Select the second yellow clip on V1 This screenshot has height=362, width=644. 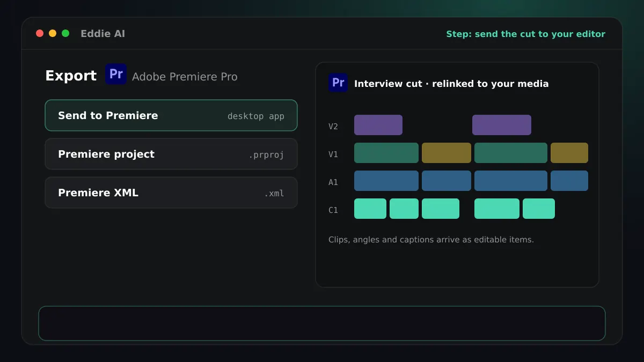[x=569, y=153]
